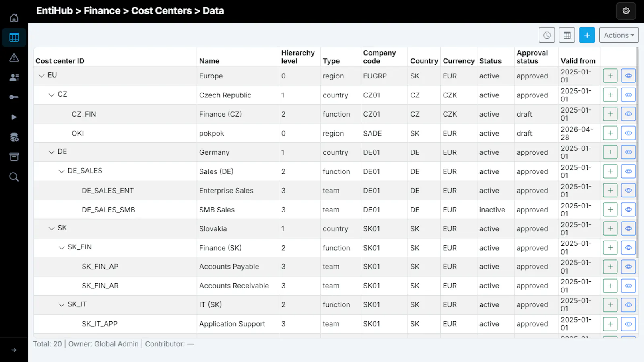Collapse the EU tree node
The height and width of the screenshot is (362, 644).
pos(41,76)
